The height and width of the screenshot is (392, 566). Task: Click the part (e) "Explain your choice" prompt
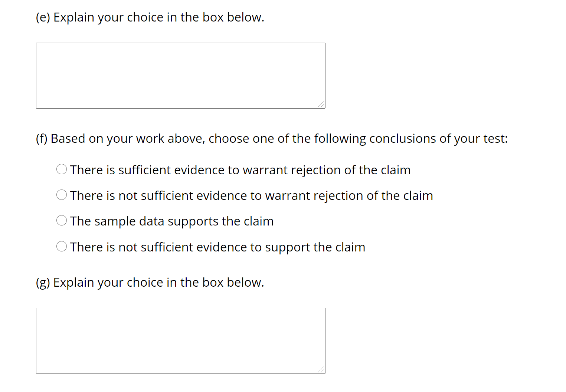pyautogui.click(x=150, y=17)
